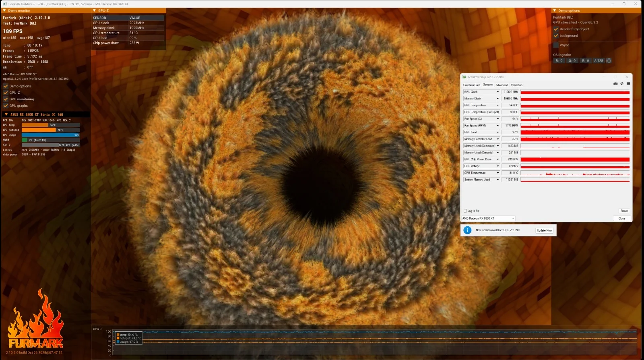The image size is (644, 360).
Task: Collapse the Demo monitor panel
Action: coord(4,10)
